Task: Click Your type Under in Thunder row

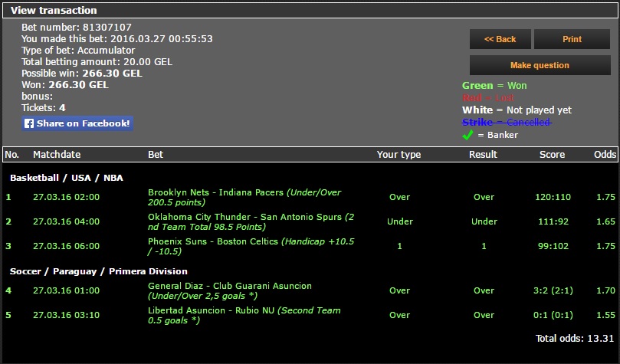Action: coord(400,221)
